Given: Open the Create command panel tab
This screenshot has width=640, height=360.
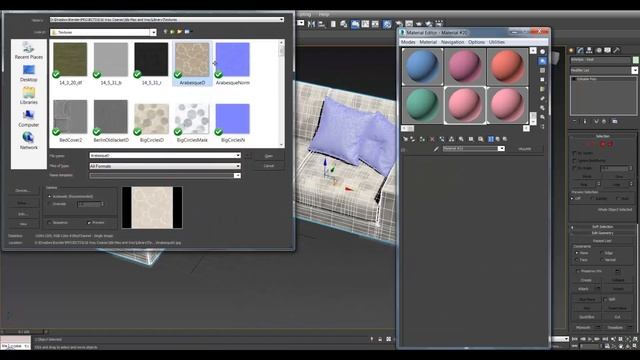Looking at the screenshot, I should (571, 51).
